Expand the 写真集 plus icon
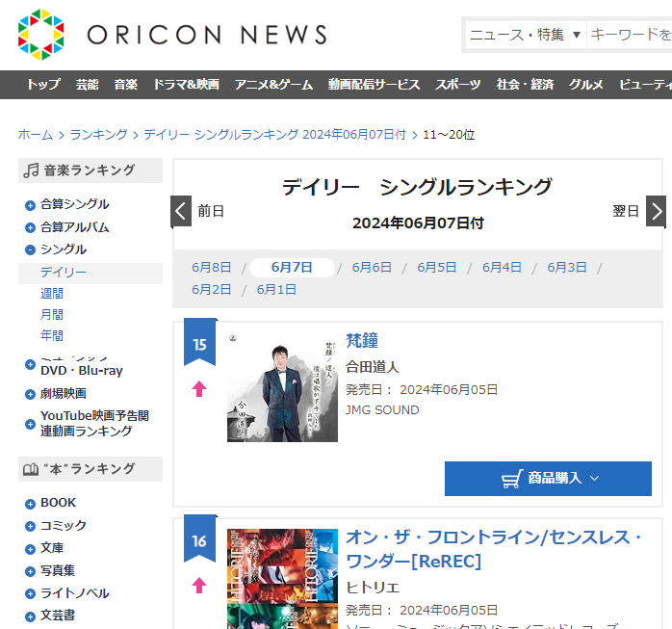 [30, 571]
